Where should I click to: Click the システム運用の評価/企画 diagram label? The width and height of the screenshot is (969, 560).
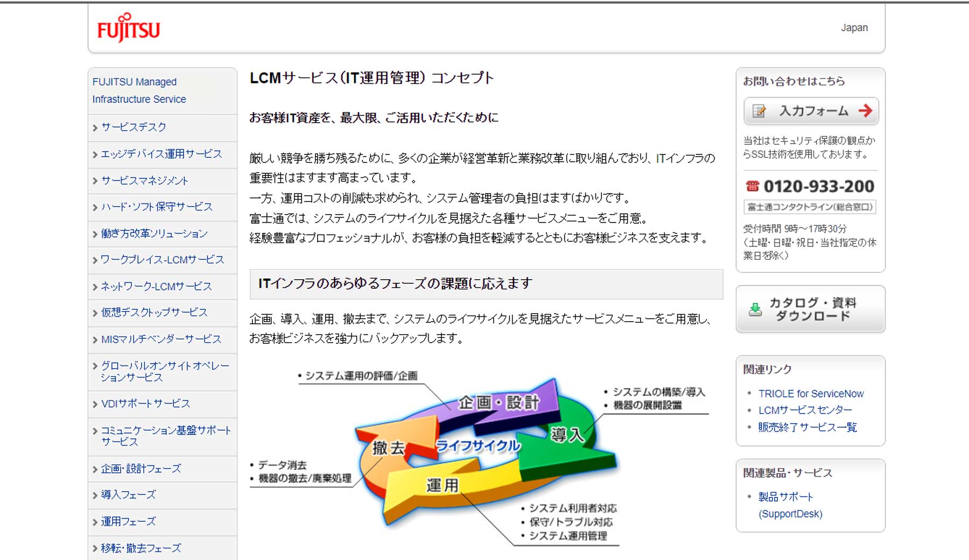[361, 375]
